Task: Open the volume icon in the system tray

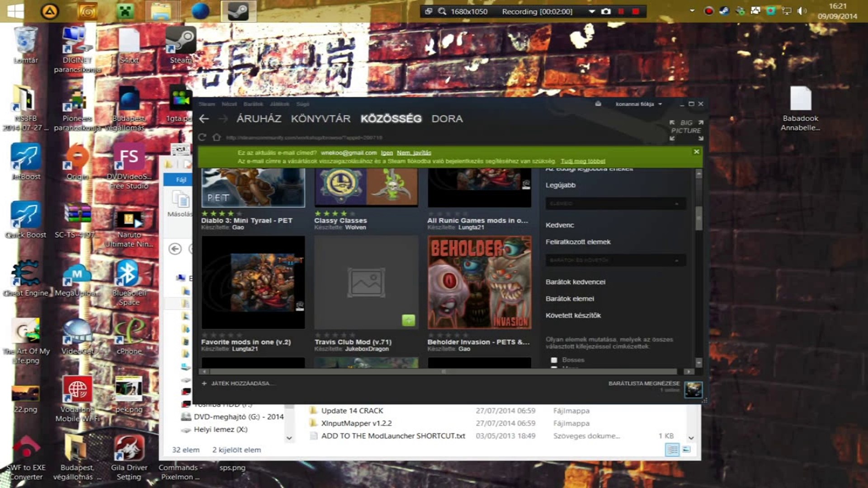Action: click(x=802, y=11)
